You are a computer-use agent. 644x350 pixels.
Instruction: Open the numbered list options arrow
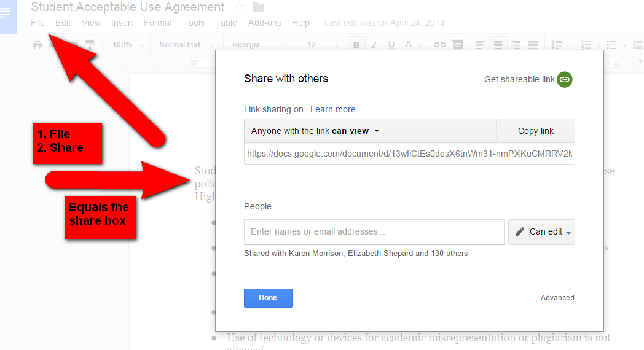point(599,45)
